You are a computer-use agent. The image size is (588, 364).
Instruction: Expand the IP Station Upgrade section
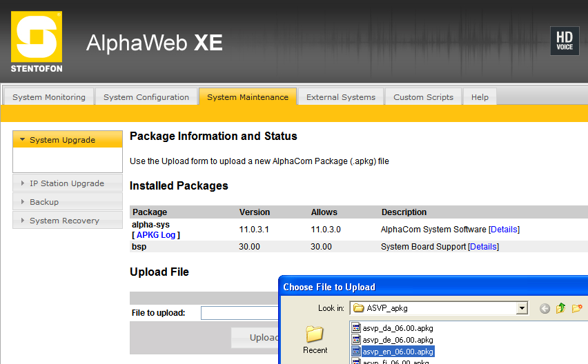point(66,183)
